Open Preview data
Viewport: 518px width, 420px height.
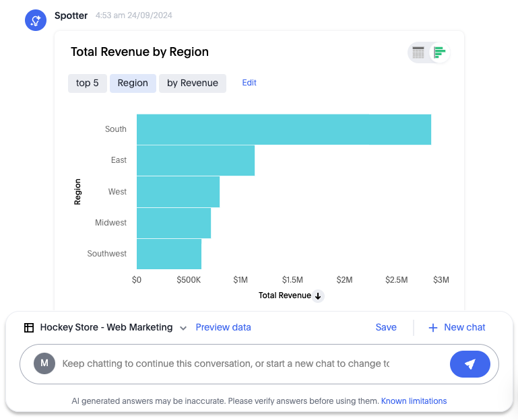coord(223,327)
